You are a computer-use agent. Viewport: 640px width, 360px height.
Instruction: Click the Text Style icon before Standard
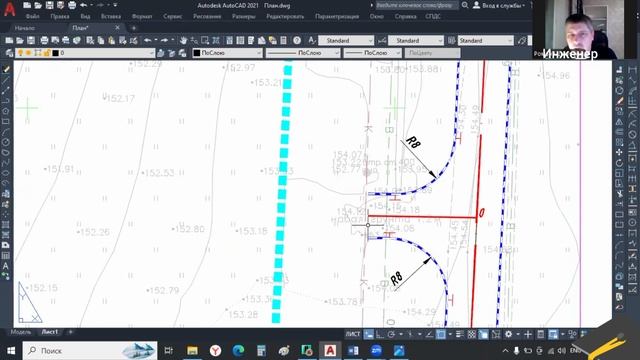tap(311, 40)
